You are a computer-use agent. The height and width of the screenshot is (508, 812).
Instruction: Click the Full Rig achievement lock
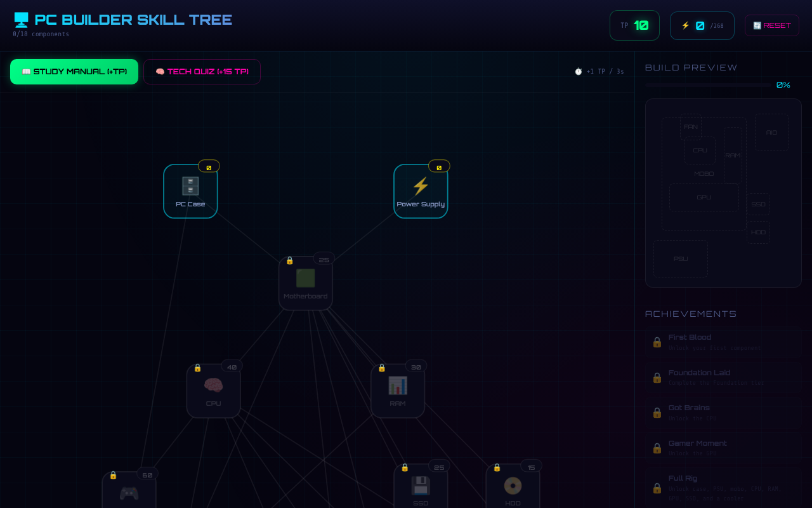click(x=657, y=488)
